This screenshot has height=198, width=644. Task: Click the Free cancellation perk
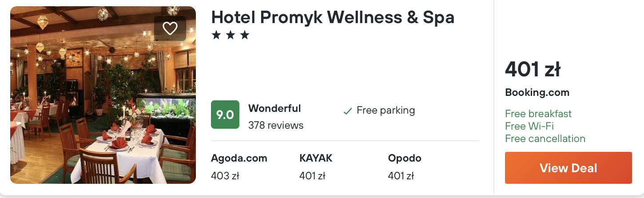pyautogui.click(x=545, y=139)
